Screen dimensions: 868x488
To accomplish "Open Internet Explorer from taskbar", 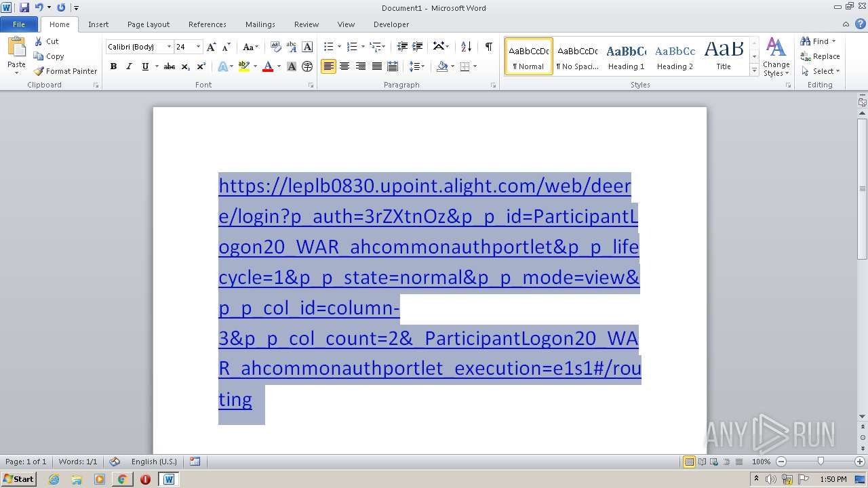I will pyautogui.click(x=54, y=479).
